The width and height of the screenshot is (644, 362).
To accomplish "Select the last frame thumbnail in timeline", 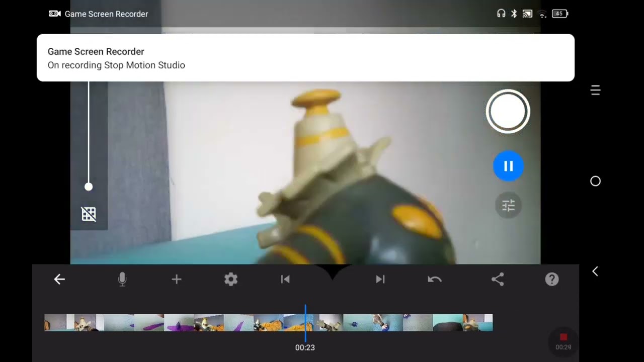I will (x=477, y=323).
